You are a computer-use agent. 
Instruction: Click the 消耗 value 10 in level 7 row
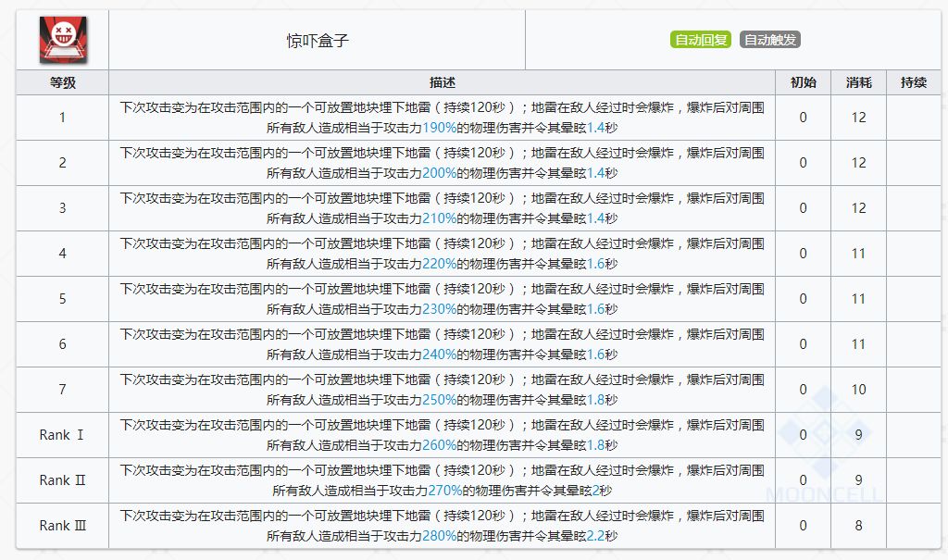tap(858, 390)
